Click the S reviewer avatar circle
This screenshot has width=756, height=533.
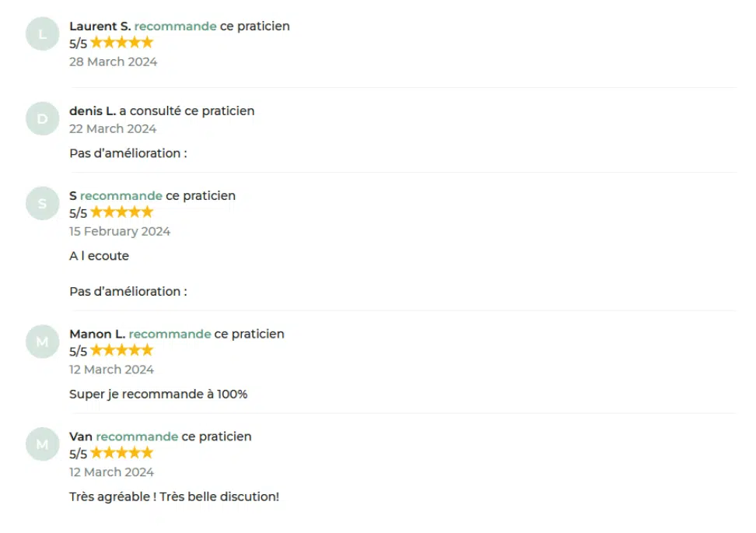(43, 204)
